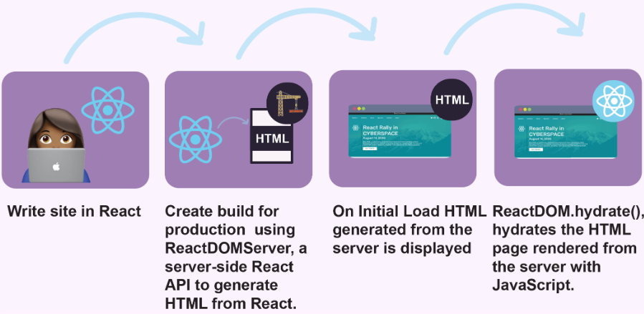The height and width of the screenshot is (314, 644).
Task: Click the "ReactDOMServer, a" text line
Action: click(x=236, y=248)
